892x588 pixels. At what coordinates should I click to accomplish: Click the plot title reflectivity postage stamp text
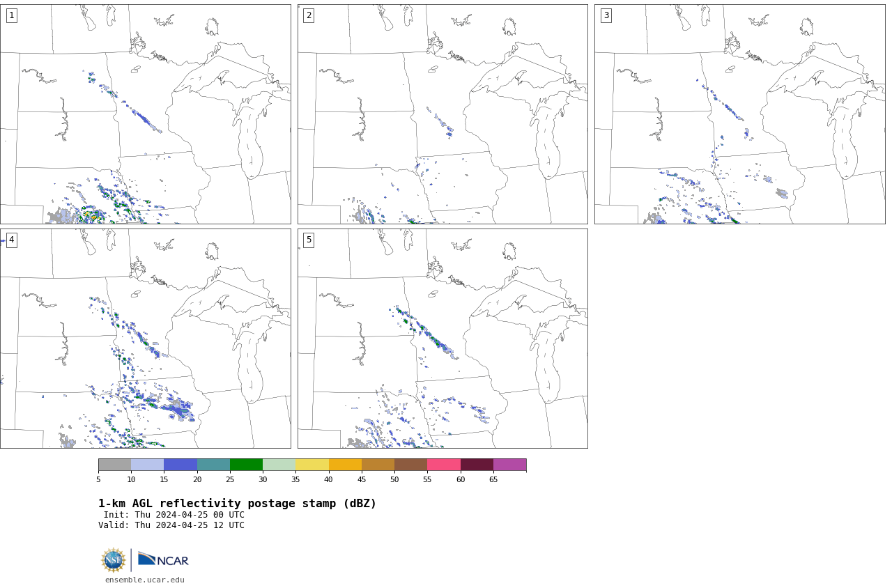click(x=238, y=504)
